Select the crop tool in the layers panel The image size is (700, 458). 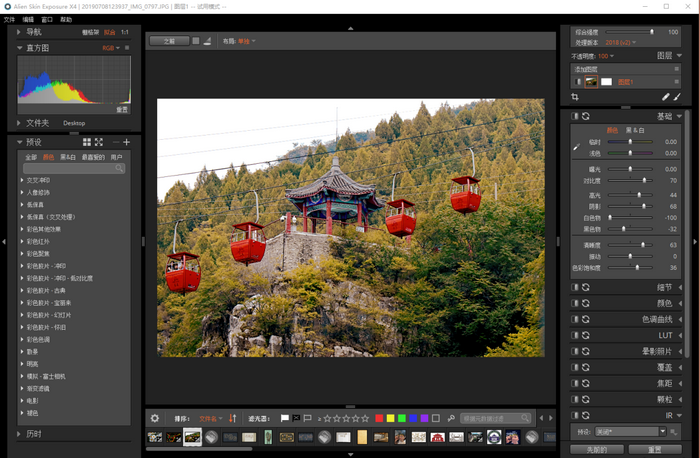(576, 97)
